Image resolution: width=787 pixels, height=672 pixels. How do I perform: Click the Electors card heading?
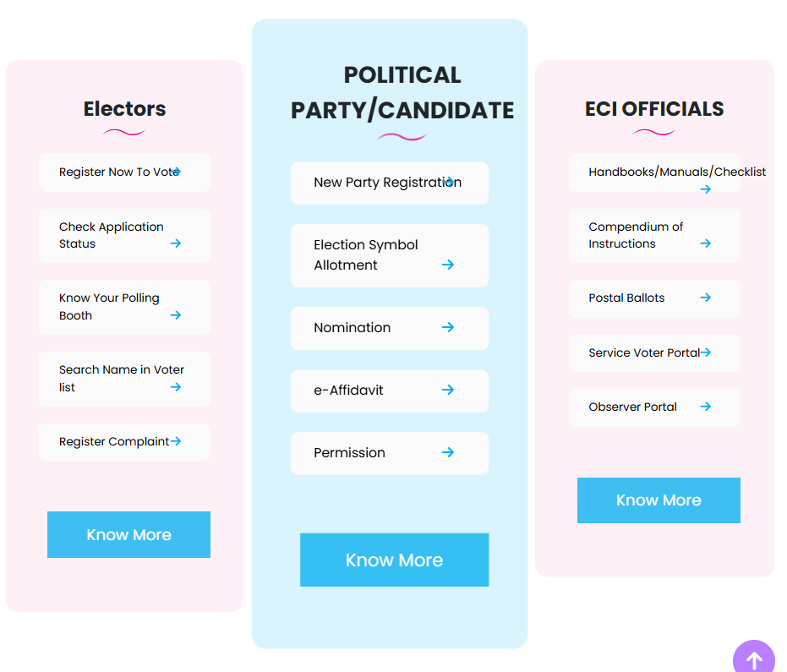pos(124,109)
